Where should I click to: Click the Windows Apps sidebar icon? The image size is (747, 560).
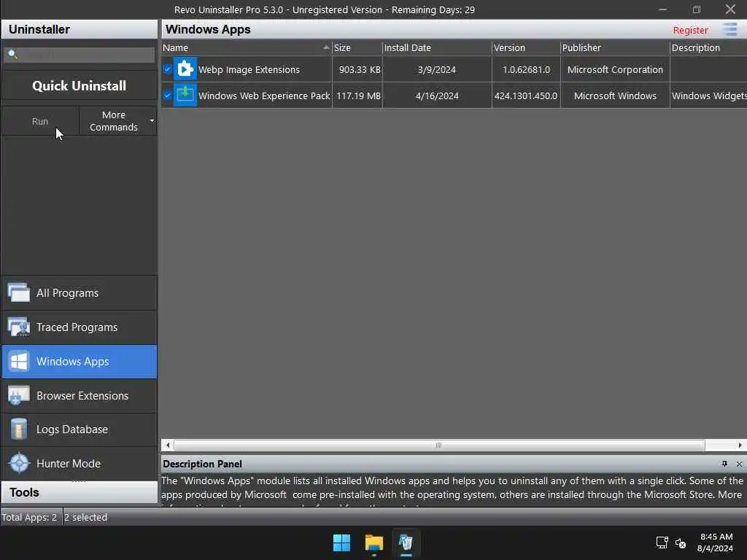coord(19,362)
